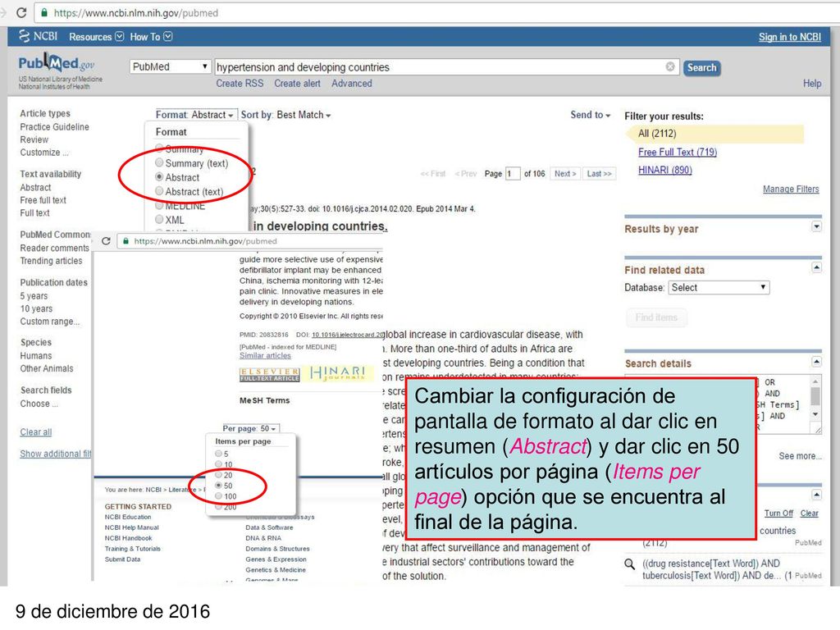Open the Per page: 50 dropdown
This screenshot has width=840, height=630.
point(249,428)
